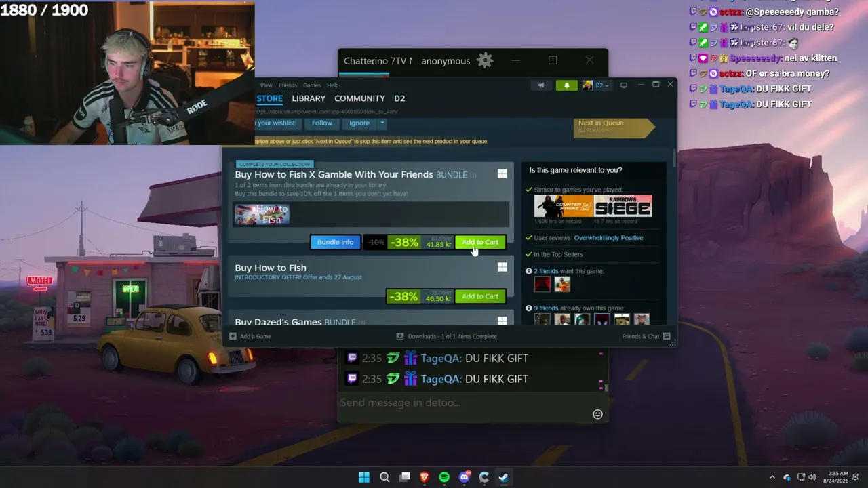Open Chatterino settings gear
Screen dimensions: 868x488
click(485, 61)
